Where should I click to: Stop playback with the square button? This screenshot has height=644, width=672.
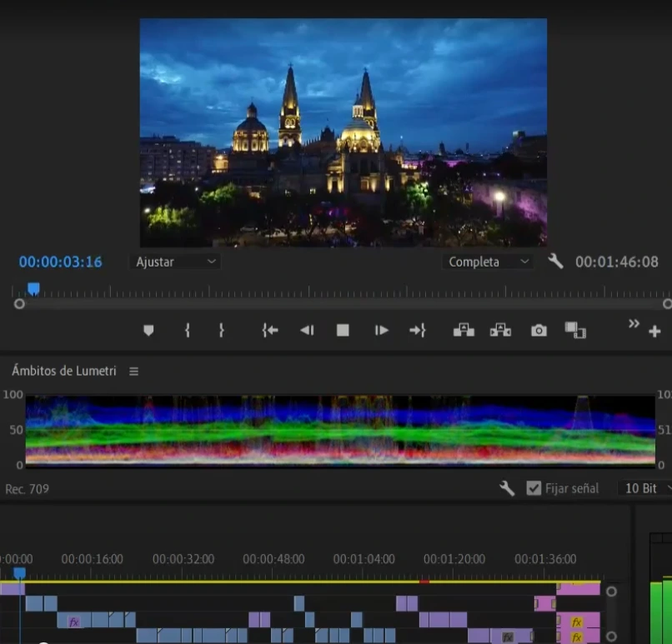343,331
